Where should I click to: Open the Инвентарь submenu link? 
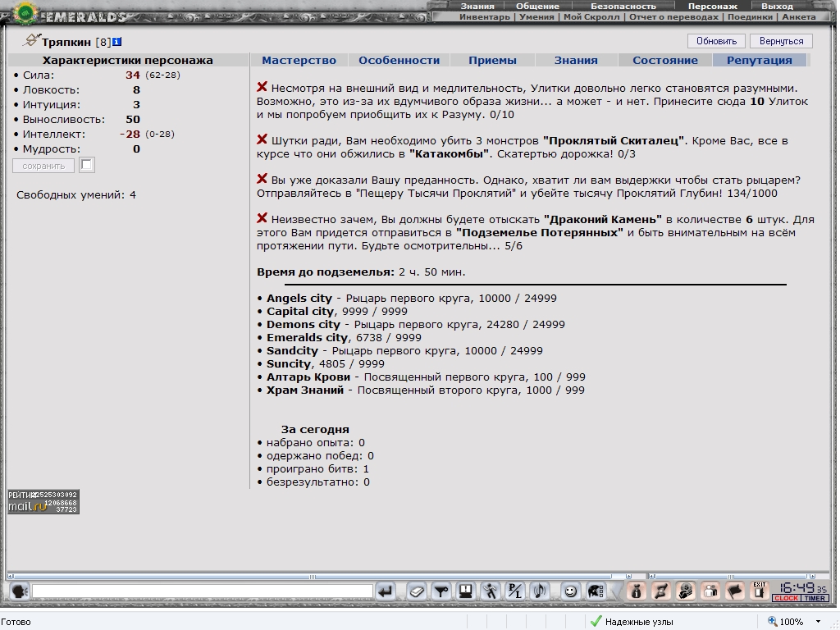click(484, 16)
